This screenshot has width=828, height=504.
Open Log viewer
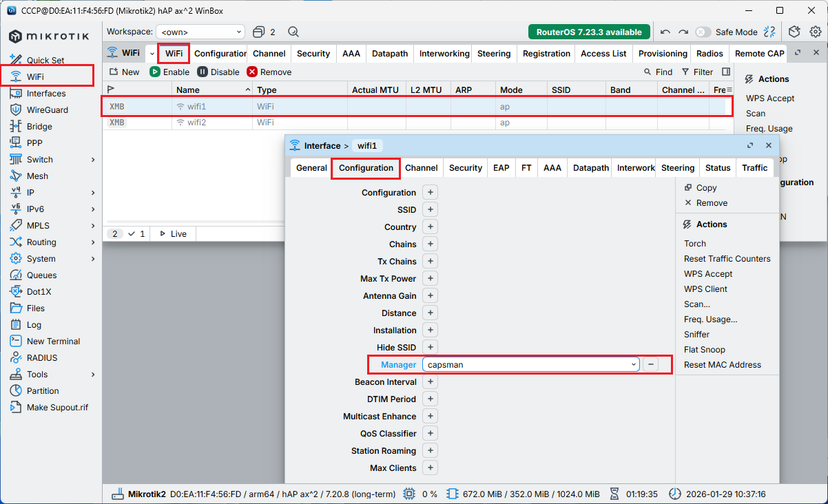pyautogui.click(x=34, y=324)
